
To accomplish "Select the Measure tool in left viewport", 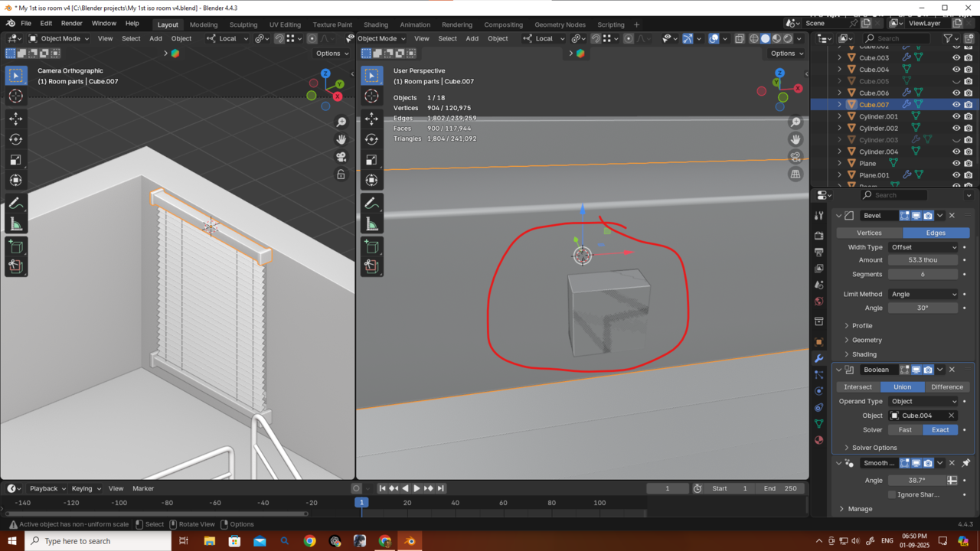I will pyautogui.click(x=16, y=224).
